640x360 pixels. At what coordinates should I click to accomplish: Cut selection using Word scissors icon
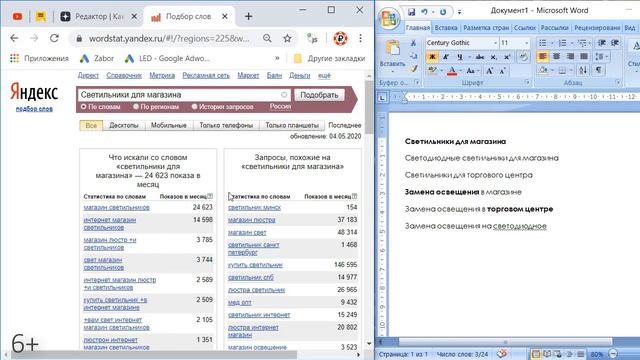coord(413,43)
